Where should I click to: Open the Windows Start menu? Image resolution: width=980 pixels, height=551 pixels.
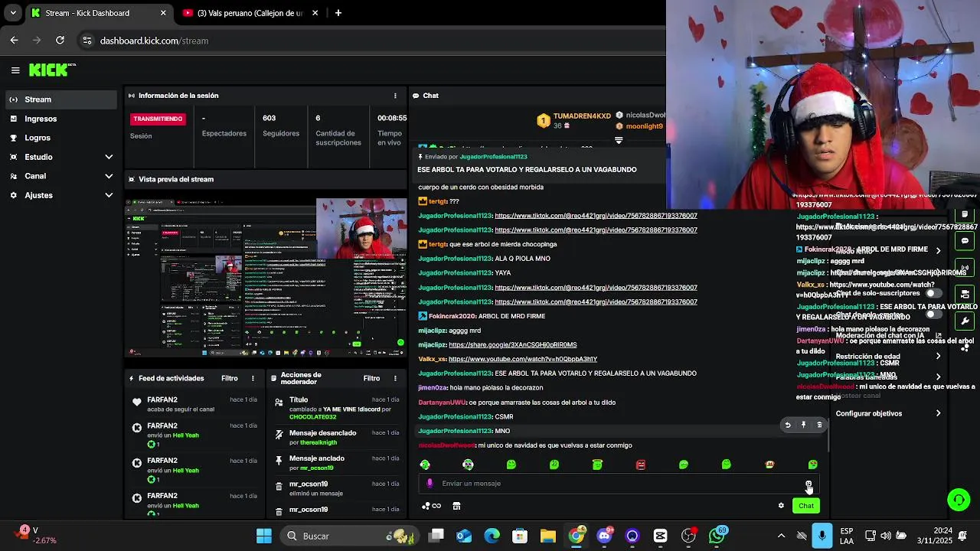click(264, 536)
